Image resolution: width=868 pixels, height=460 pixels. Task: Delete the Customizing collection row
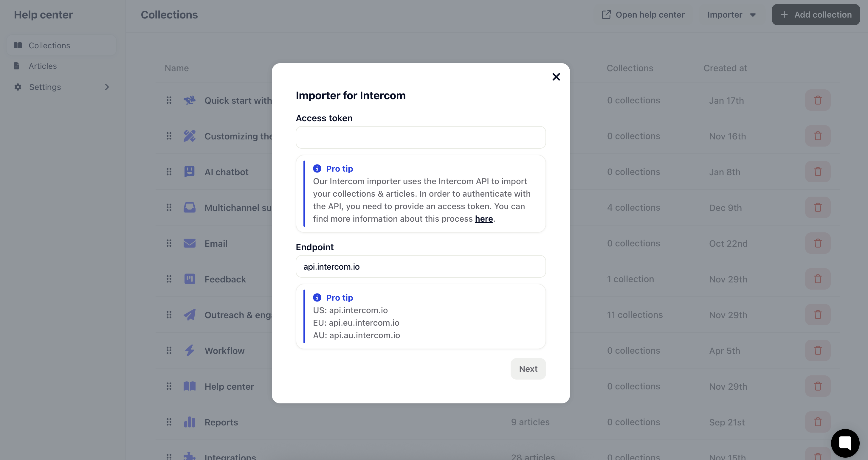click(x=818, y=136)
